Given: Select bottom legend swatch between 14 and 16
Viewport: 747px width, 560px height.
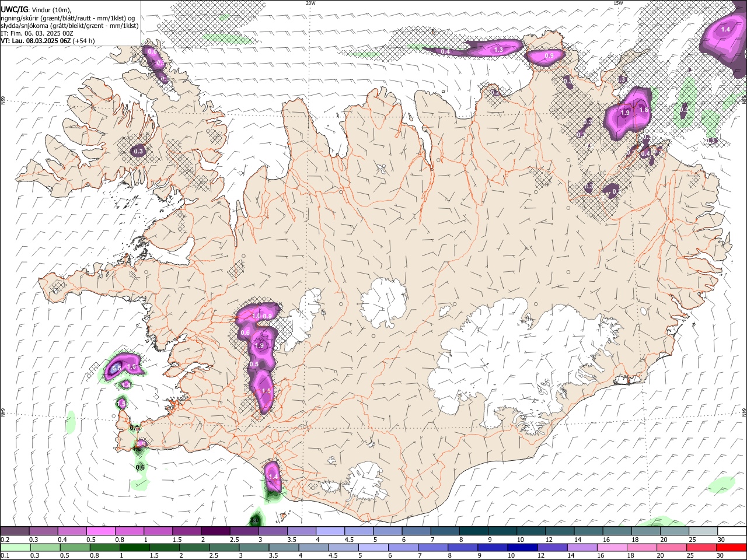Looking at the screenshot, I should click(x=584, y=547).
